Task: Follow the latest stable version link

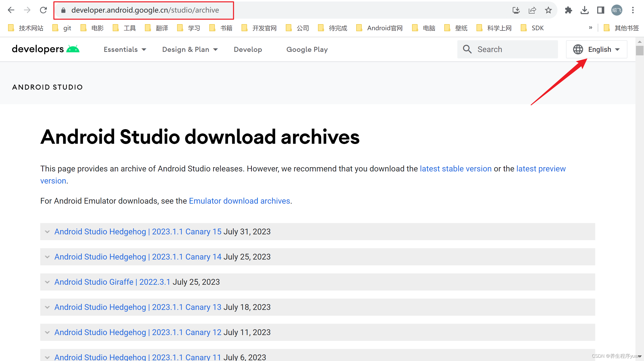Action: [456, 169]
